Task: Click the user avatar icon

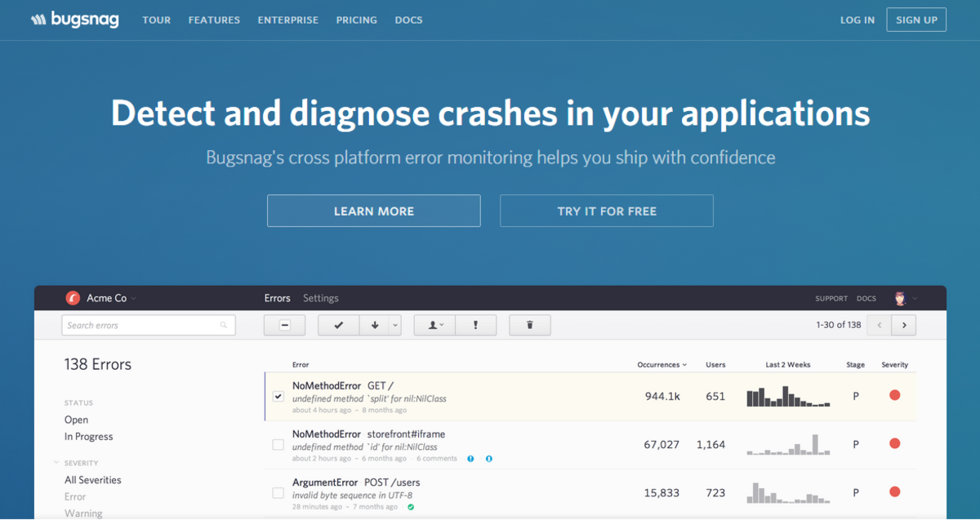Action: [901, 298]
